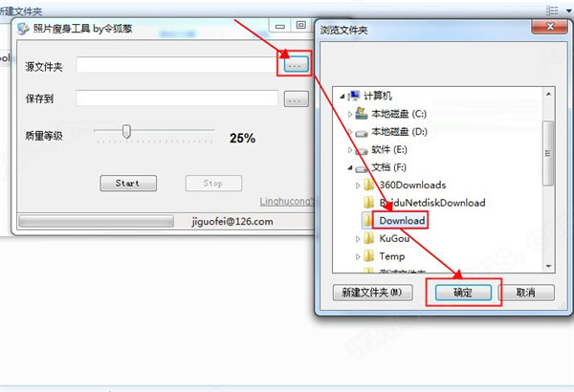The width and height of the screenshot is (574, 392).
Task: Select the Download folder
Action: coord(402,220)
